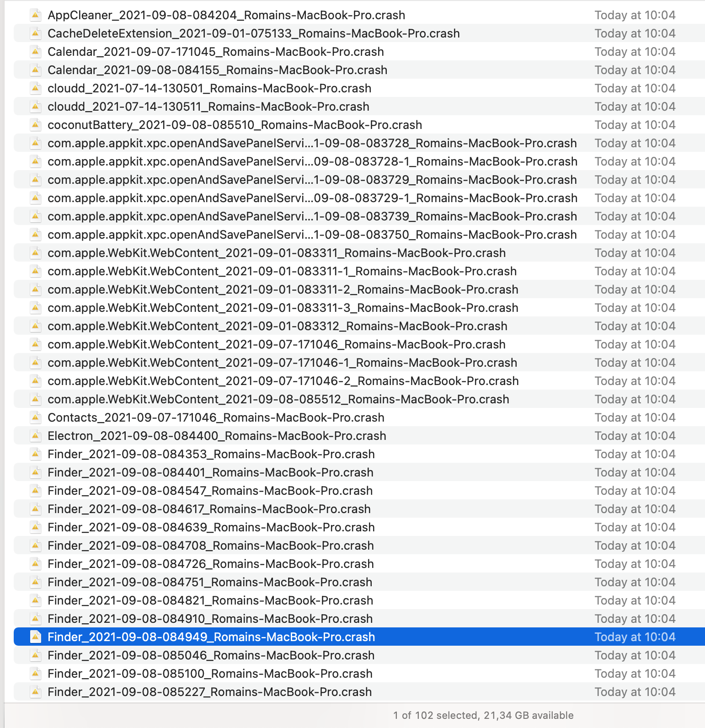The width and height of the screenshot is (705, 728).
Task: Select AppCleaner_2021-09-08-084204 crash file name
Action: 226,15
